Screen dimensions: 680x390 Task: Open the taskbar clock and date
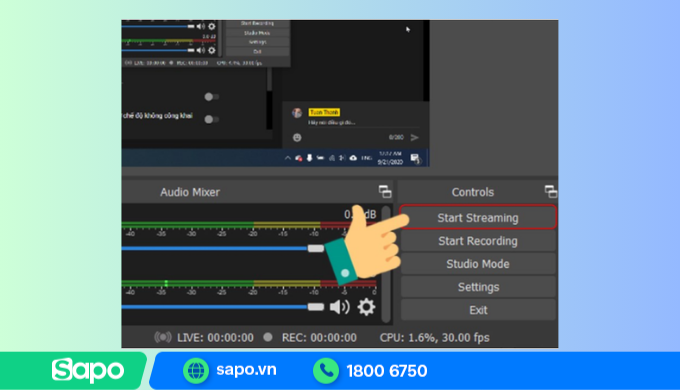(x=390, y=158)
